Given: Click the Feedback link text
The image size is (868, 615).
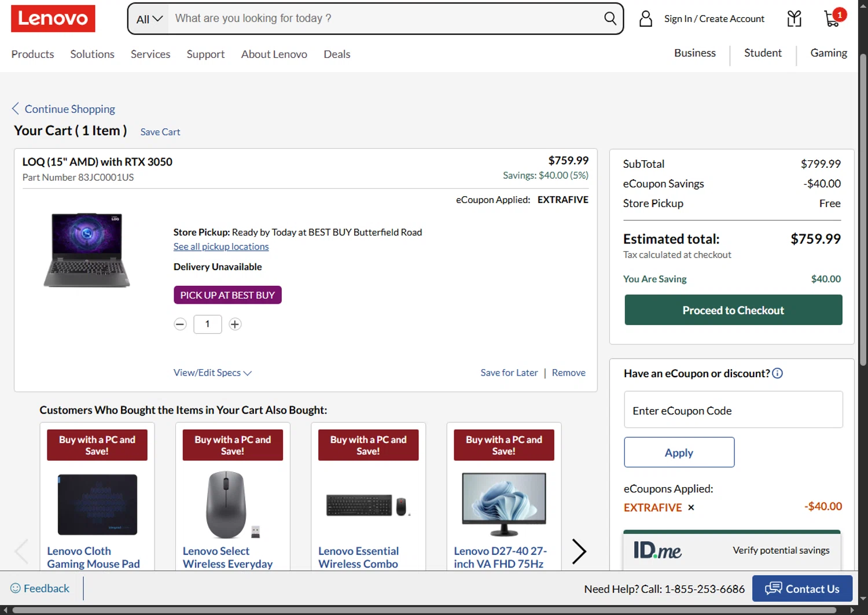Looking at the screenshot, I should (x=46, y=588).
